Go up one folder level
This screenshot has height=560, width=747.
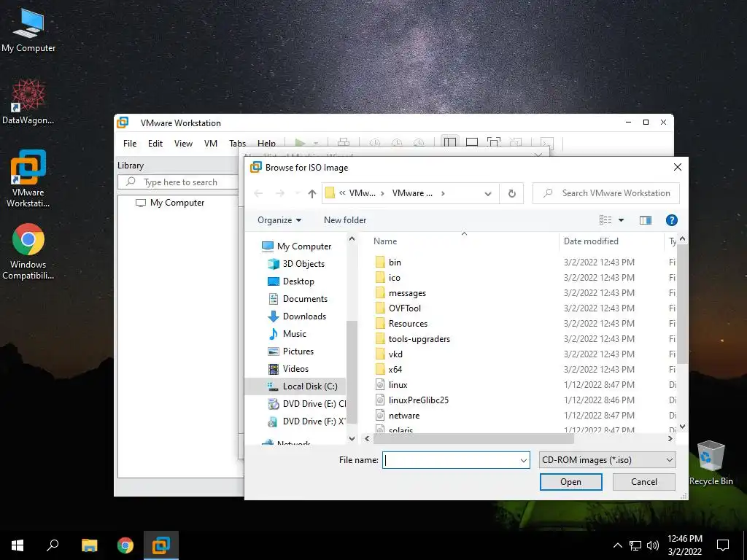312,193
